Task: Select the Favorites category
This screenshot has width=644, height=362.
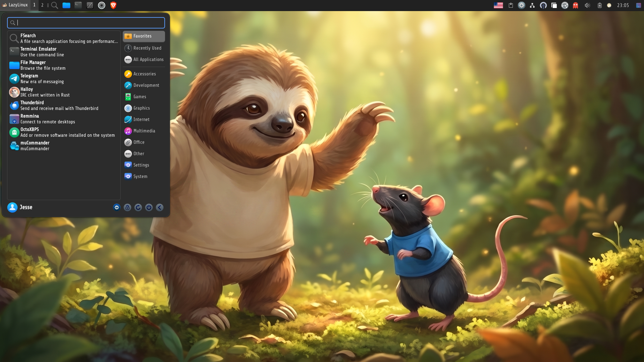Action: coord(144,36)
